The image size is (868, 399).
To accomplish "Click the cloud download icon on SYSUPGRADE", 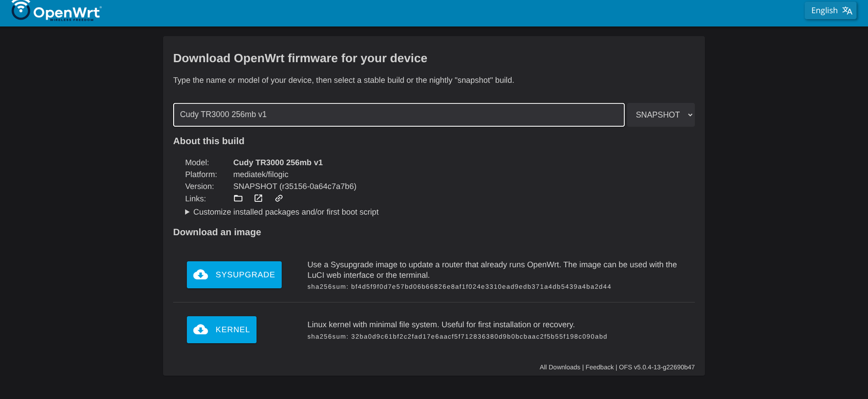I will coord(200,274).
